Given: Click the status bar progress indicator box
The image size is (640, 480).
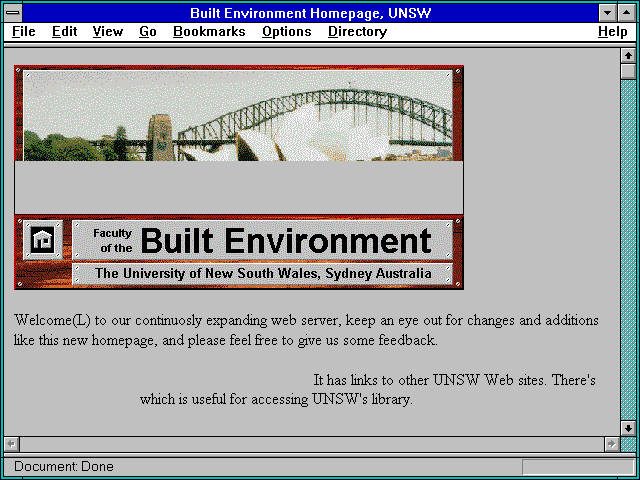Looking at the screenshot, I should coord(578,467).
